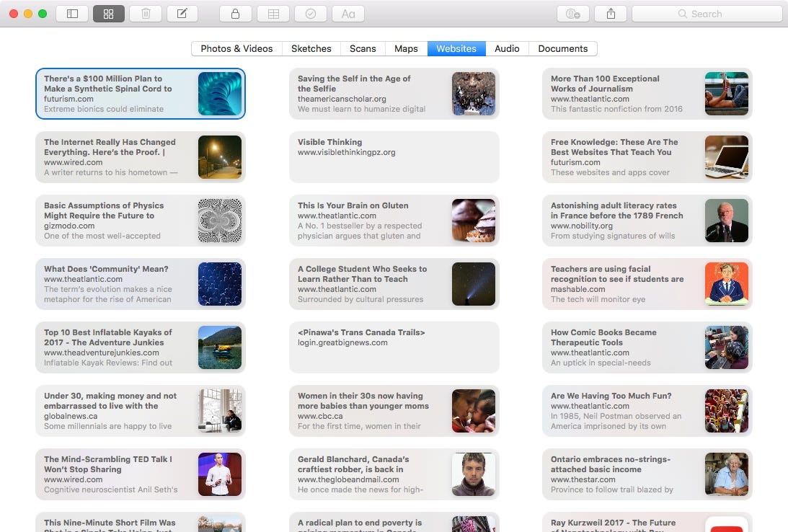Open the Gerald Blanchard craftiest robber article

click(x=394, y=474)
